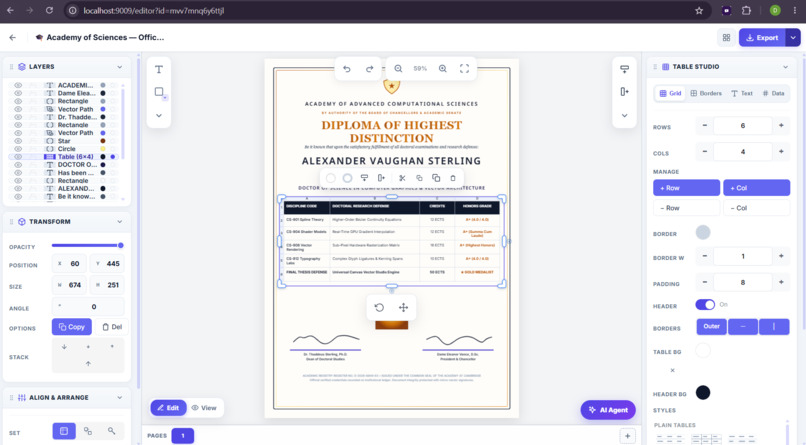Open the browser extensions puzzle icon

click(x=746, y=10)
